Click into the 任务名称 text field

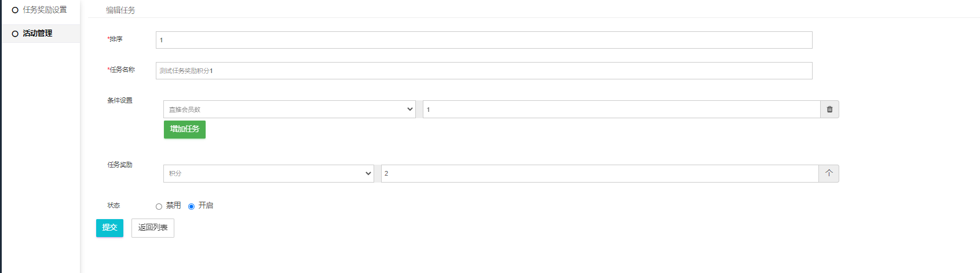(484, 71)
